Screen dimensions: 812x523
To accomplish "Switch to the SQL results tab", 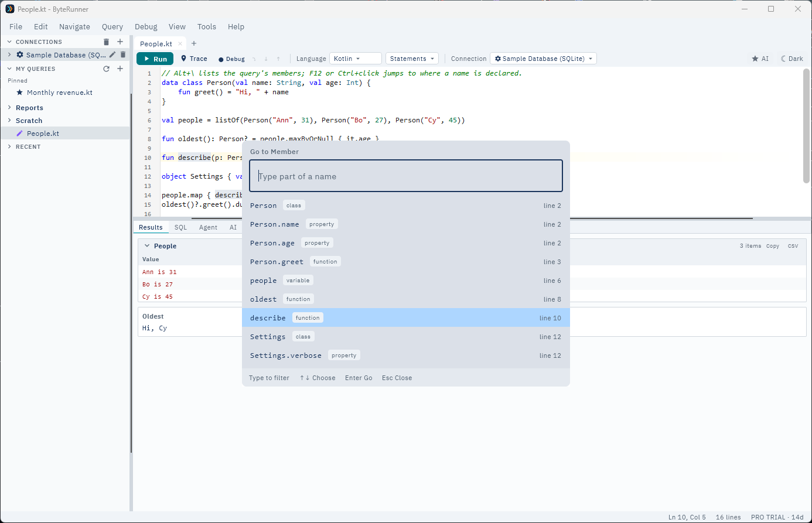I will click(181, 227).
